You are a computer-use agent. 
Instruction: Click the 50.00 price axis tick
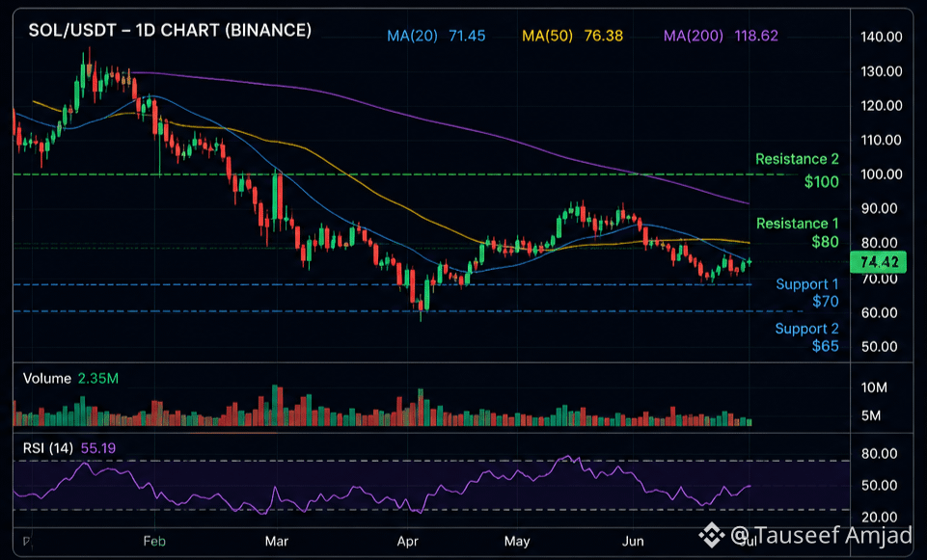point(879,347)
